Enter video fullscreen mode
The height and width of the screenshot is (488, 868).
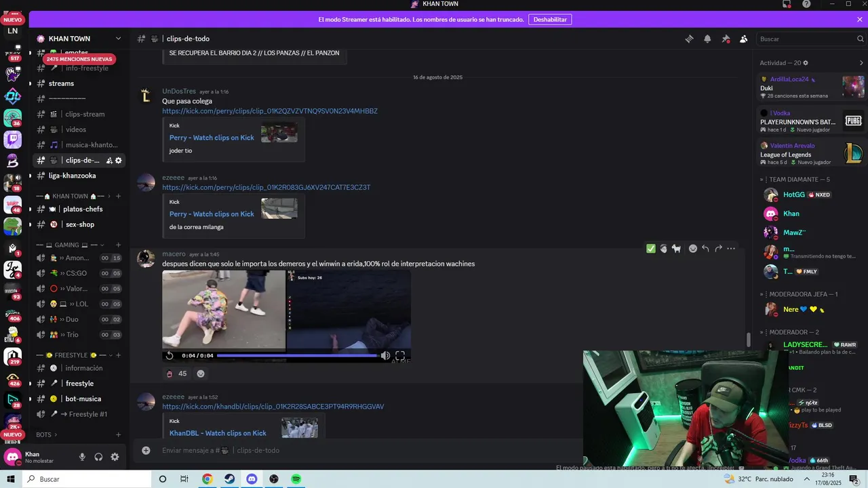(x=400, y=355)
